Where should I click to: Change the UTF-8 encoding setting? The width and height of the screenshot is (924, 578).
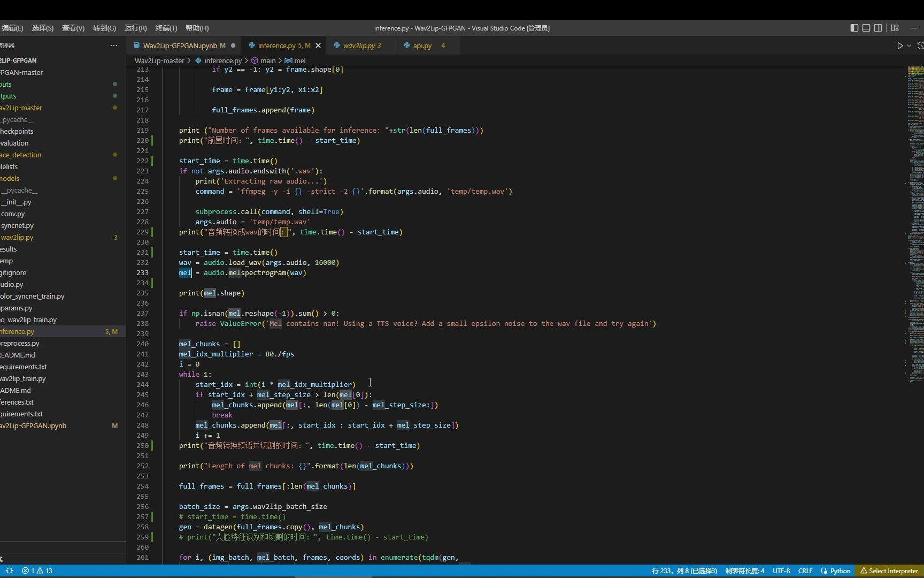point(781,571)
